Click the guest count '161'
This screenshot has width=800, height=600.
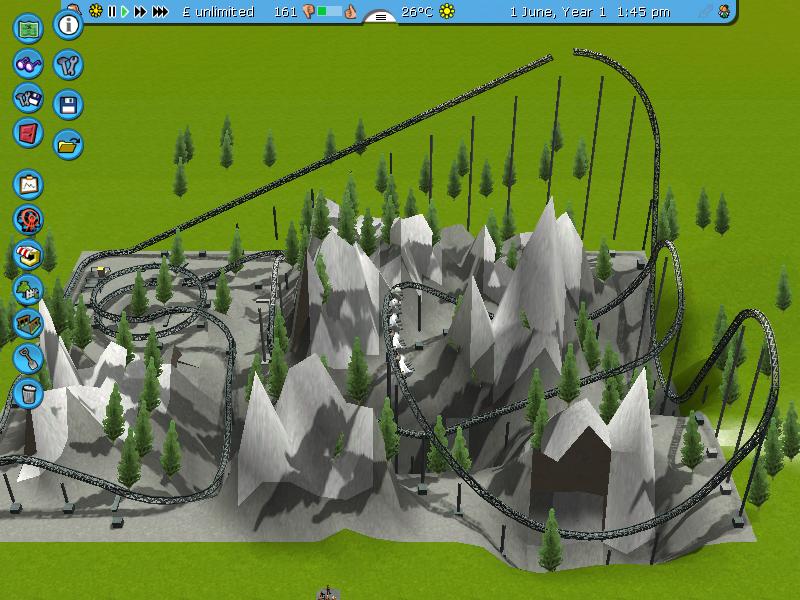coord(285,12)
